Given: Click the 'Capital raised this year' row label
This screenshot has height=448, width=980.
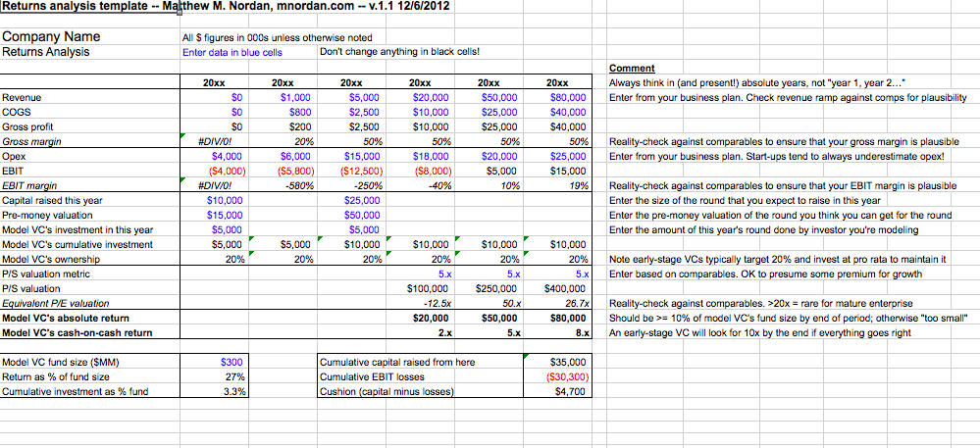Looking at the screenshot, I should click(53, 201).
